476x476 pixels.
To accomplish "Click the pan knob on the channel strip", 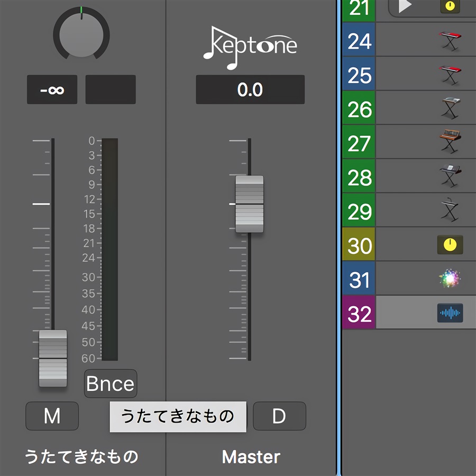I will tap(81, 34).
